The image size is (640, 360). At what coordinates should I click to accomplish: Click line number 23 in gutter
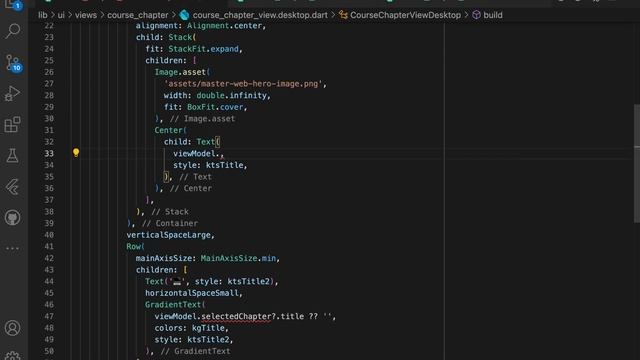(x=49, y=37)
